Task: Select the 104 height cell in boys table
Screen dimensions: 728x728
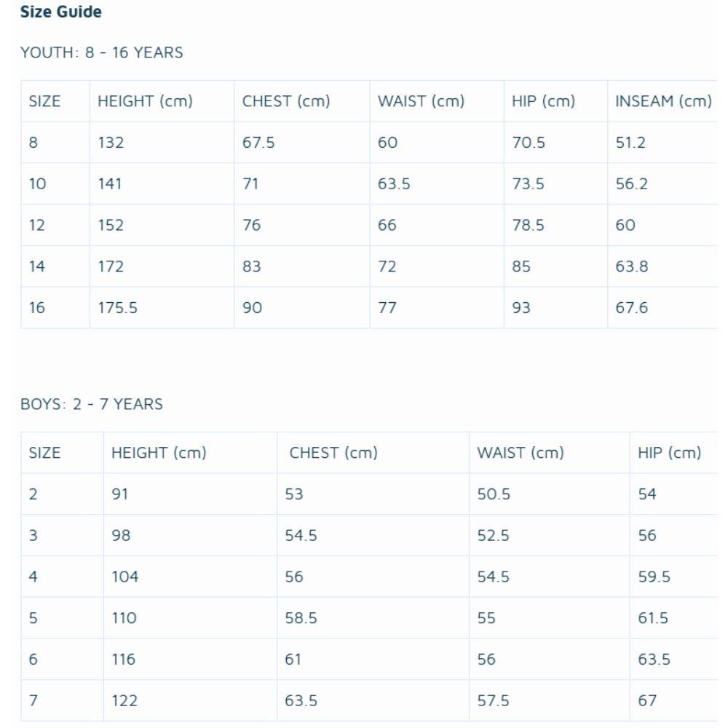Action: [x=190, y=577]
